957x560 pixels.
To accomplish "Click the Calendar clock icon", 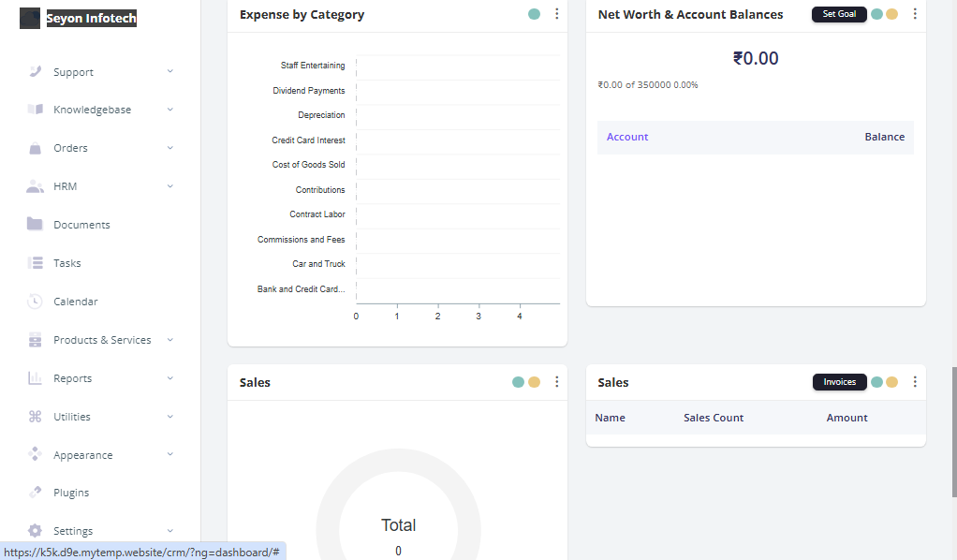I will pos(35,302).
